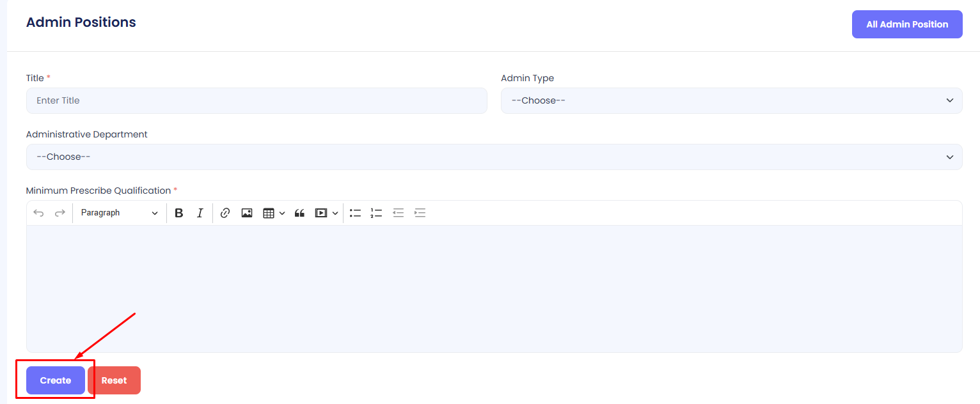Open the Insert Table dropdown

point(274,213)
